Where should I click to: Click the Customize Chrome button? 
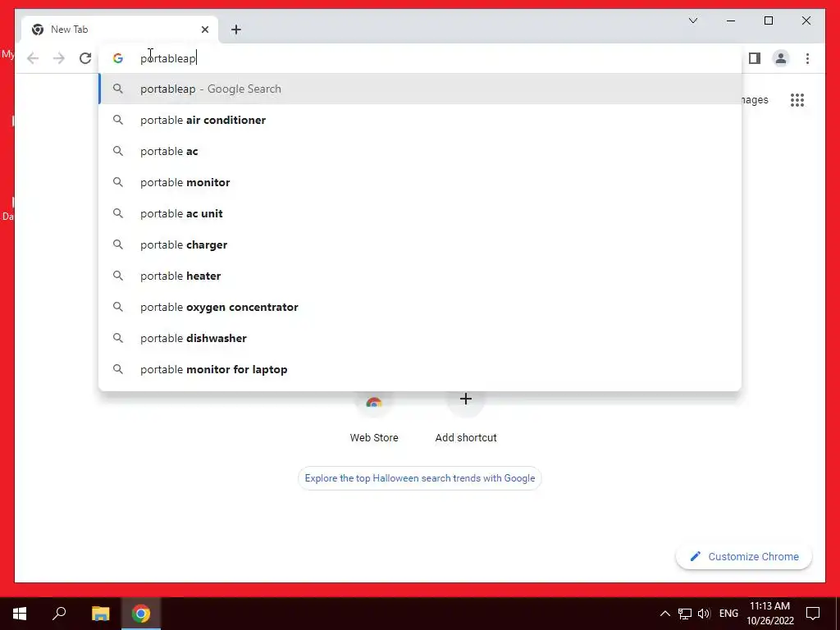(x=743, y=557)
